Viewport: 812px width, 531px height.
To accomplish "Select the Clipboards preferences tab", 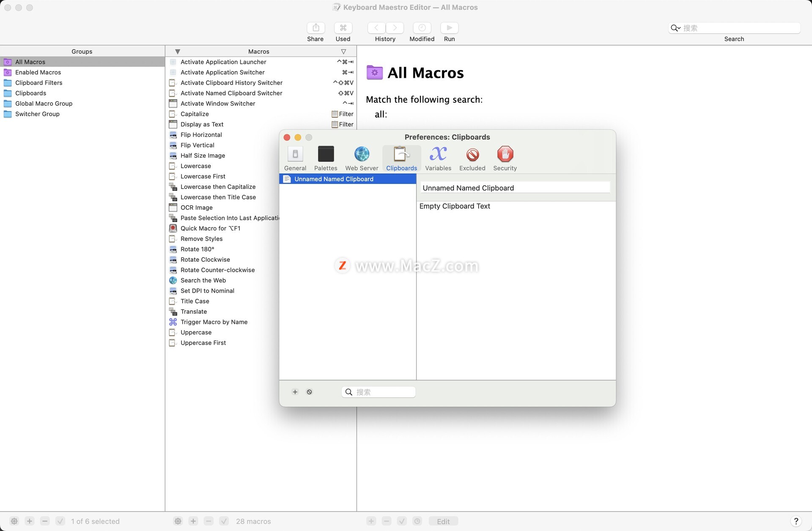I will (401, 159).
